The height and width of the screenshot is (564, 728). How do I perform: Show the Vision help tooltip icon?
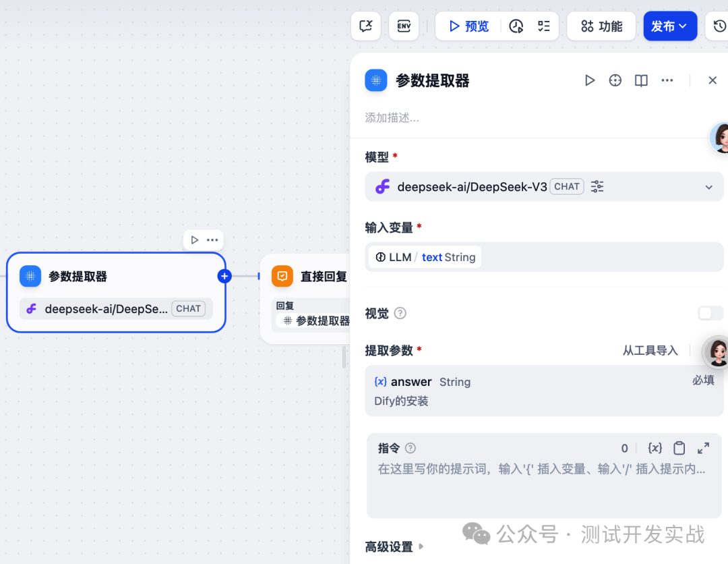click(x=400, y=313)
